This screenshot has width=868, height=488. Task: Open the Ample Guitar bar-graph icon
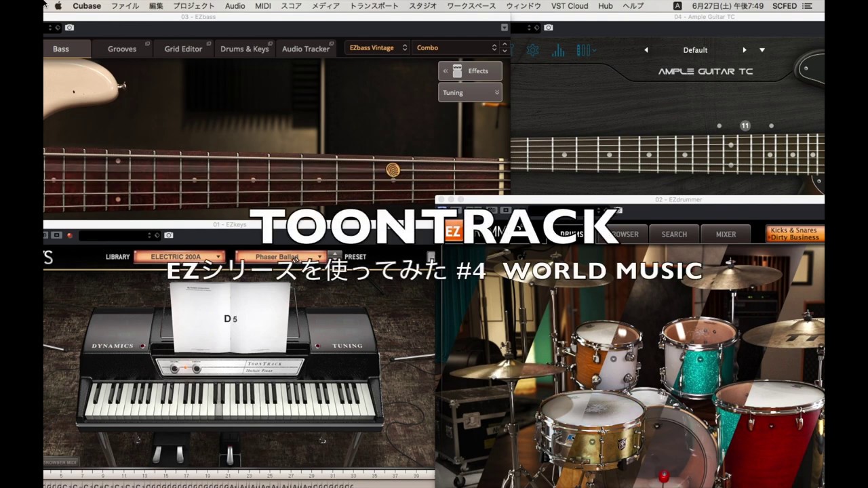coord(558,50)
